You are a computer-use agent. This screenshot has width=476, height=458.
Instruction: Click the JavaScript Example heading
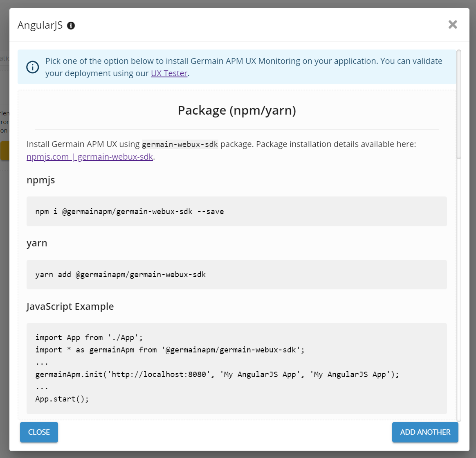[x=70, y=307]
